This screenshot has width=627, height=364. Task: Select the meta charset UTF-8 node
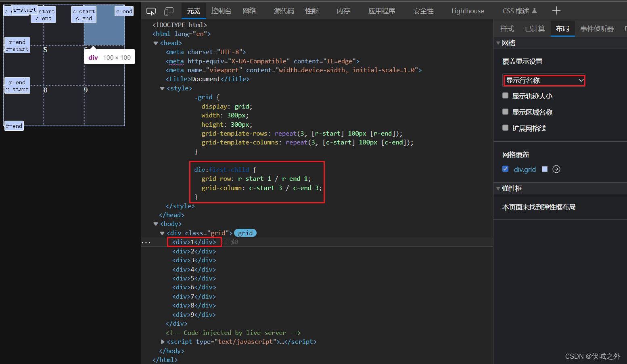[206, 52]
